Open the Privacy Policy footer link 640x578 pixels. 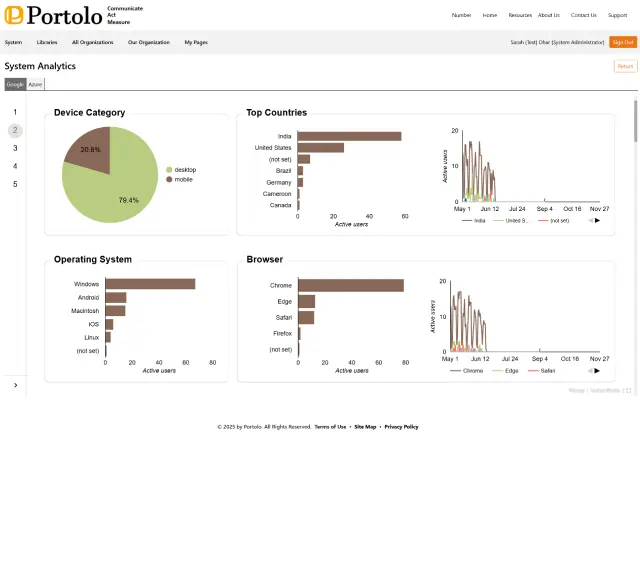click(401, 427)
